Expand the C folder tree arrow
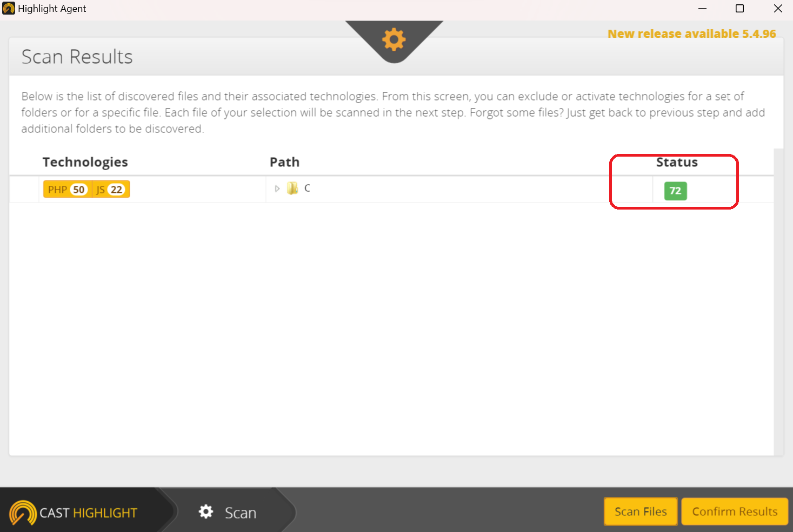Screen dimensions: 793x532 click(x=277, y=188)
